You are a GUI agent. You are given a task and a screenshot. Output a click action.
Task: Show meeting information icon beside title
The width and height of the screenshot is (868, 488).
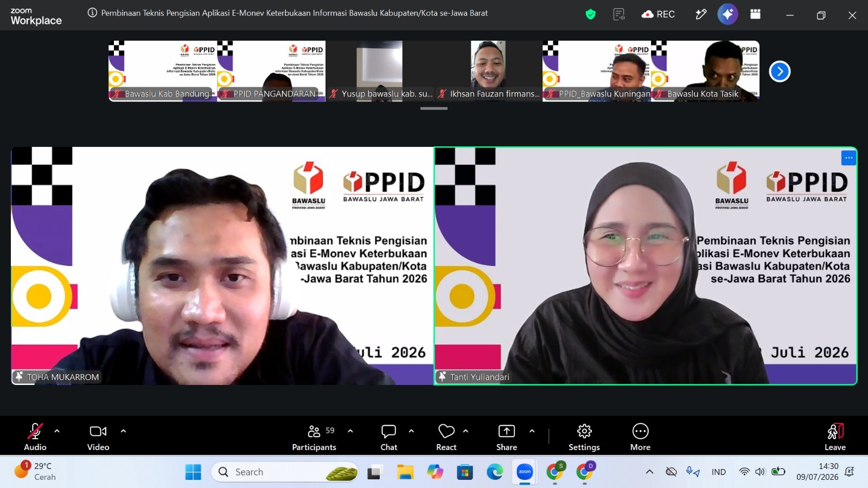[x=92, y=13]
